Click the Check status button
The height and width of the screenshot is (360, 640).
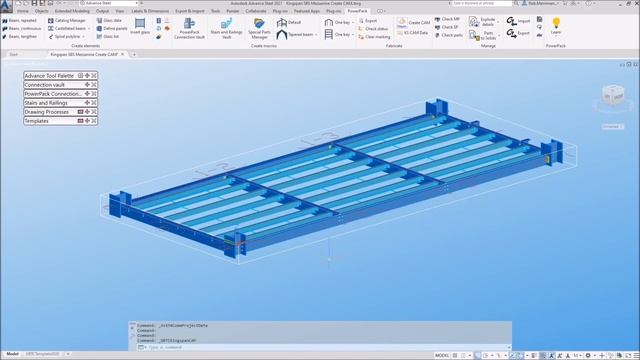tap(373, 29)
